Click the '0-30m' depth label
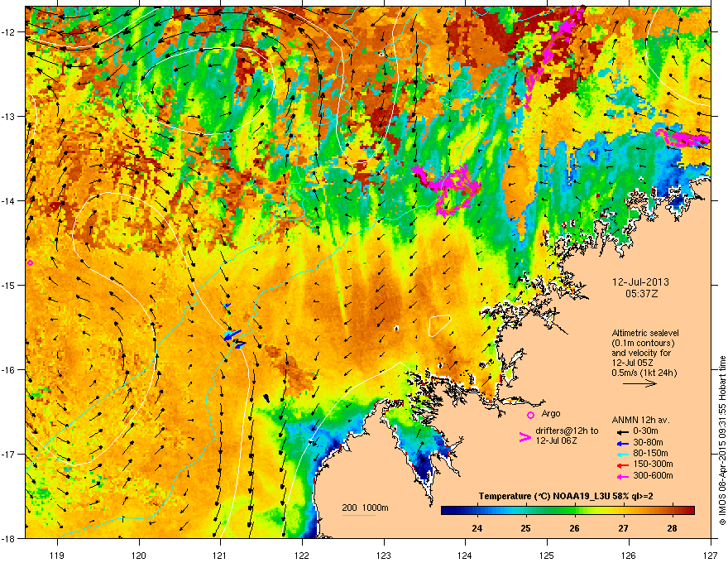This screenshot has height=563, width=728. coord(646,431)
